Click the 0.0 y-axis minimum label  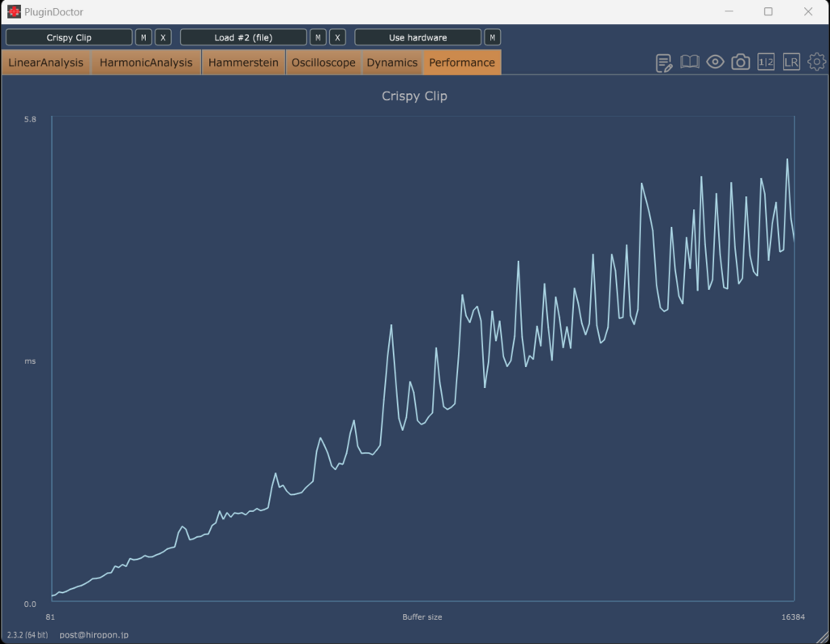click(x=30, y=603)
